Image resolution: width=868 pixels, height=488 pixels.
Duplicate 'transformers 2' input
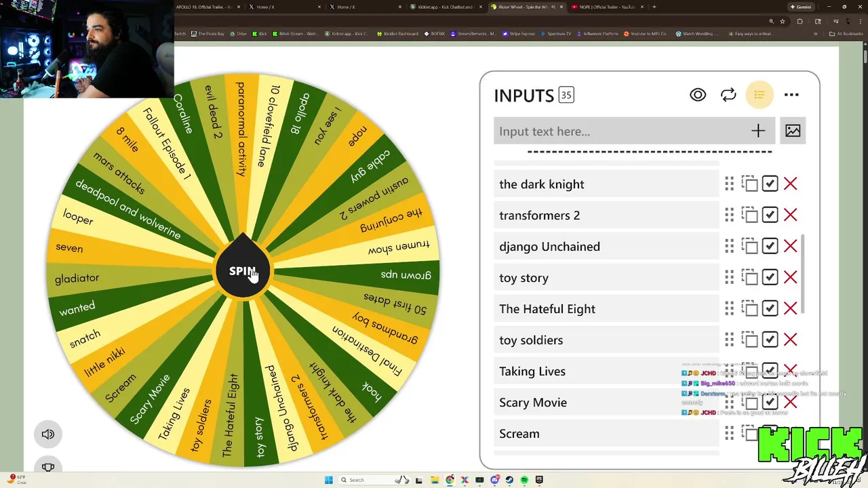click(x=749, y=215)
